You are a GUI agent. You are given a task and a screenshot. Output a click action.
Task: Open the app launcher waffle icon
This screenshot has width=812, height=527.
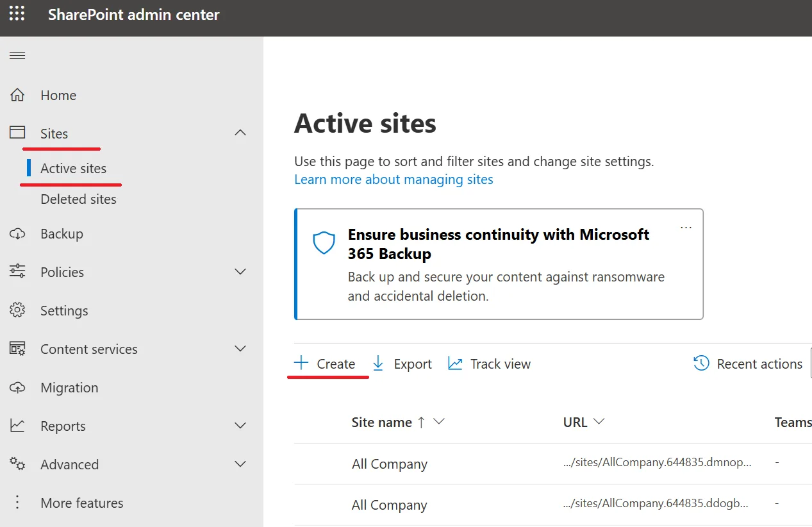17,14
